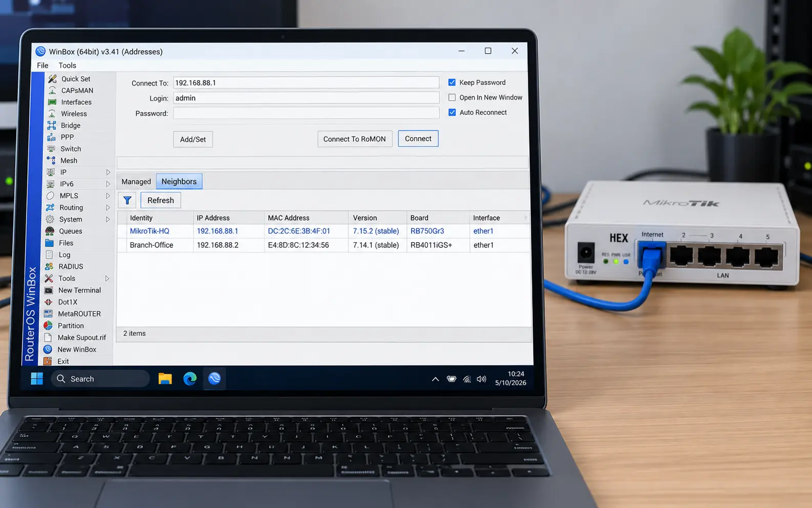Open the PPP sidebar item
The width and height of the screenshot is (812, 508).
pos(67,137)
